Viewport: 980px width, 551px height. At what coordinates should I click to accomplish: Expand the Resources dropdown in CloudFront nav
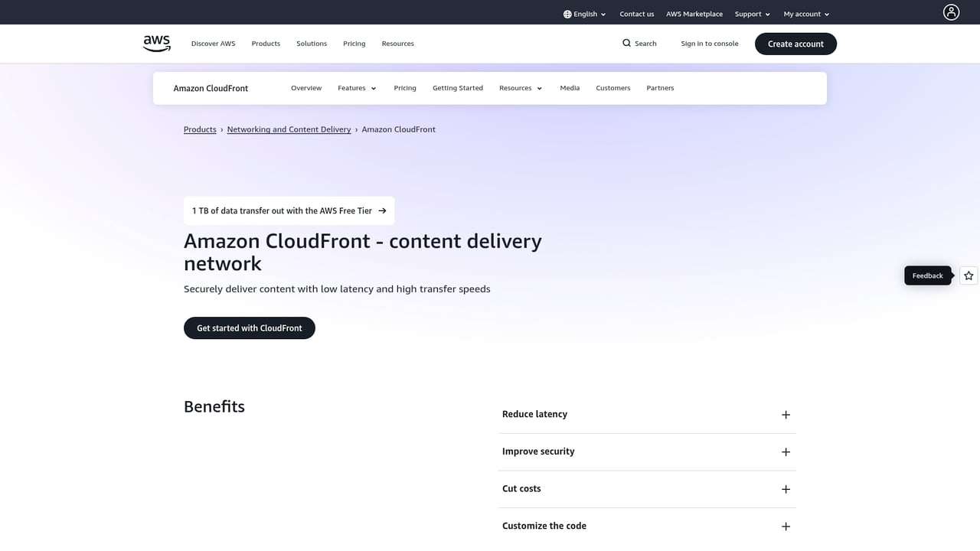521,88
